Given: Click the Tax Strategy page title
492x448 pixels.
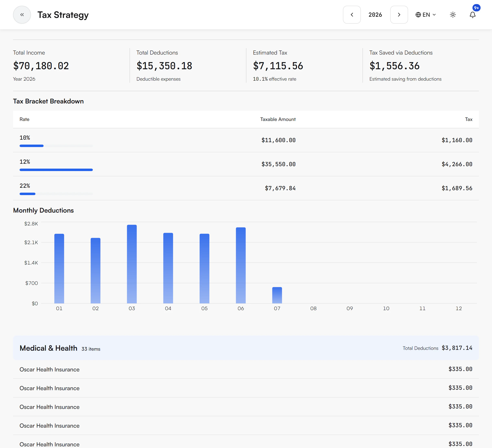Looking at the screenshot, I should point(63,15).
